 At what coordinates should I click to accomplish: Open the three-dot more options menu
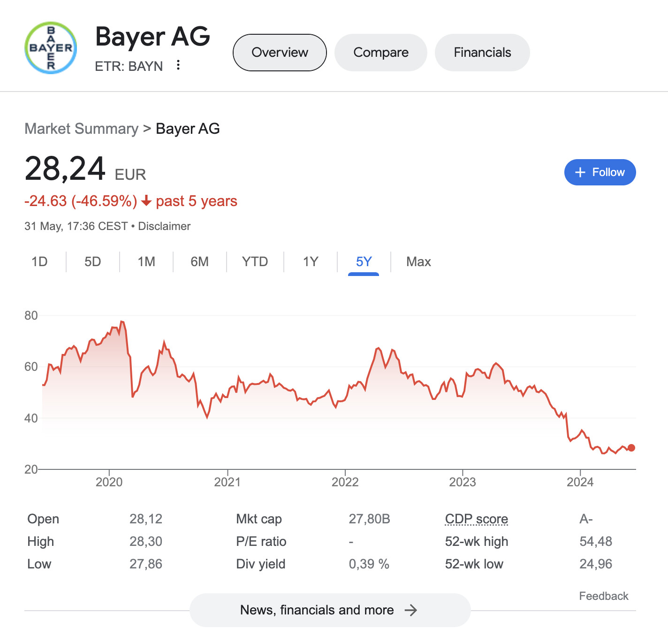pos(178,65)
